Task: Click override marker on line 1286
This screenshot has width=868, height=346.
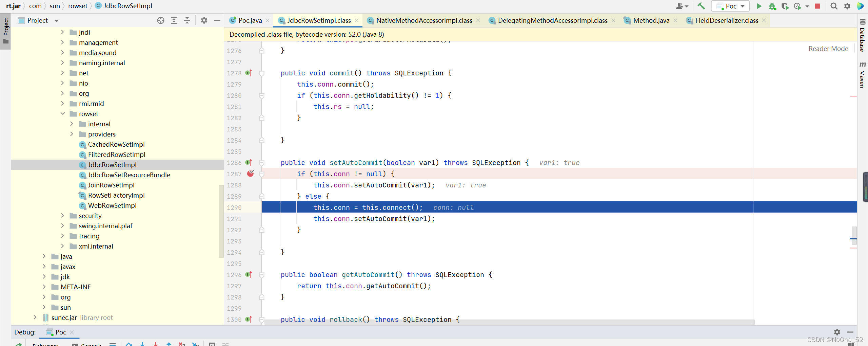Action: point(249,163)
